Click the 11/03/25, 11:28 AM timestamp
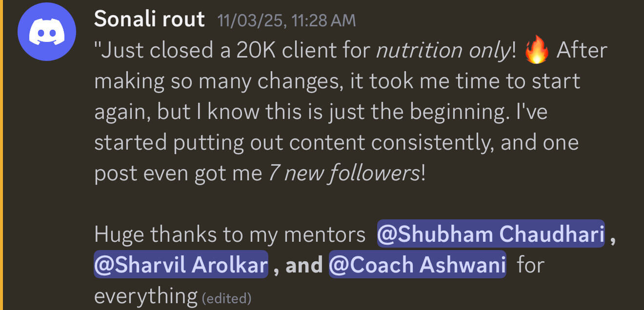Viewport: 644px width, 310px height. pyautogui.click(x=287, y=20)
